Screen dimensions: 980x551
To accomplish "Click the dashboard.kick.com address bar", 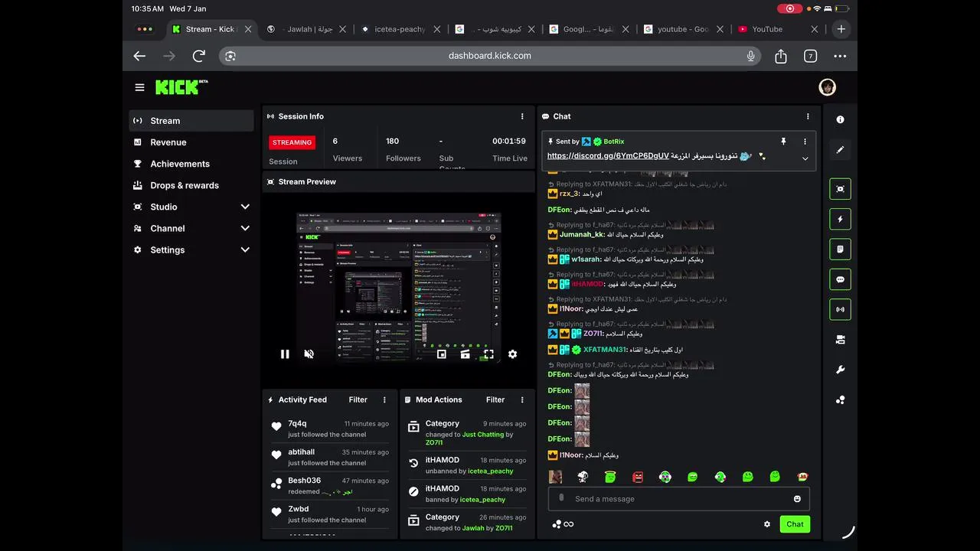I will click(490, 56).
